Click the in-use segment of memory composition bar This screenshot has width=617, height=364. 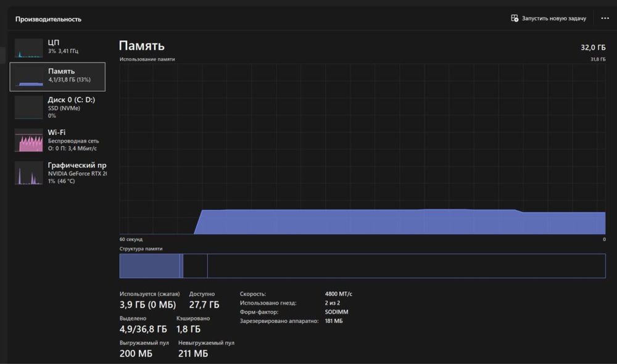[149, 266]
